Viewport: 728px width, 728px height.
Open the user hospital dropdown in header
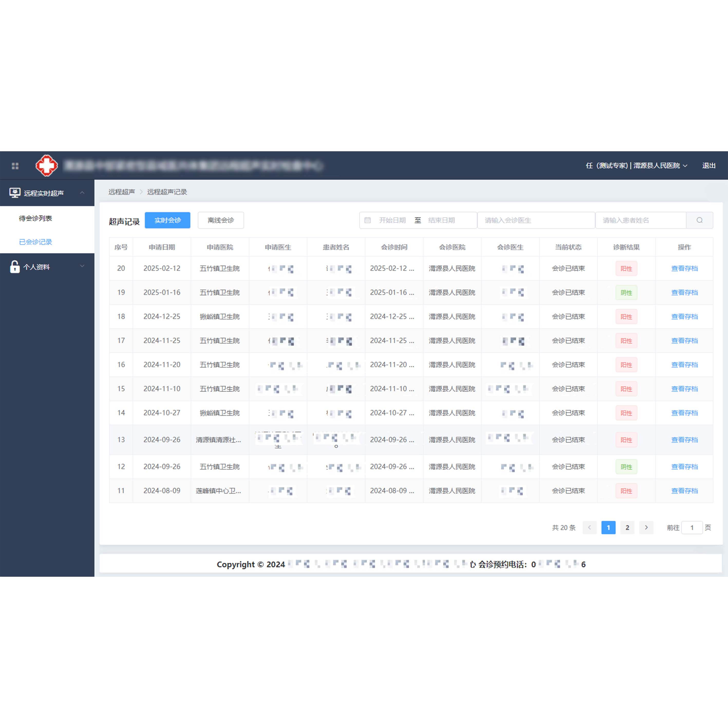point(636,165)
